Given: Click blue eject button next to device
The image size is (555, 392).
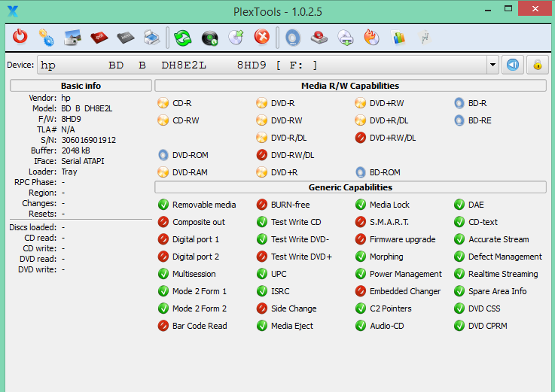Looking at the screenshot, I should (x=513, y=65).
